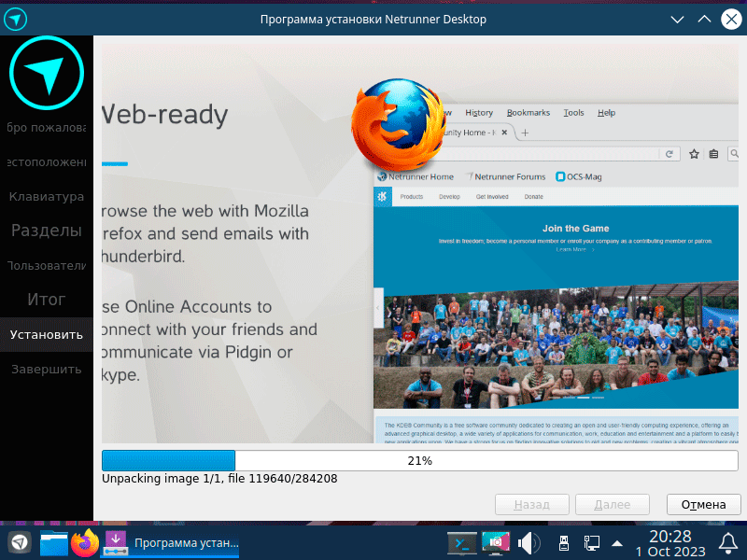Select the Разделы step in the sidebar

47,231
